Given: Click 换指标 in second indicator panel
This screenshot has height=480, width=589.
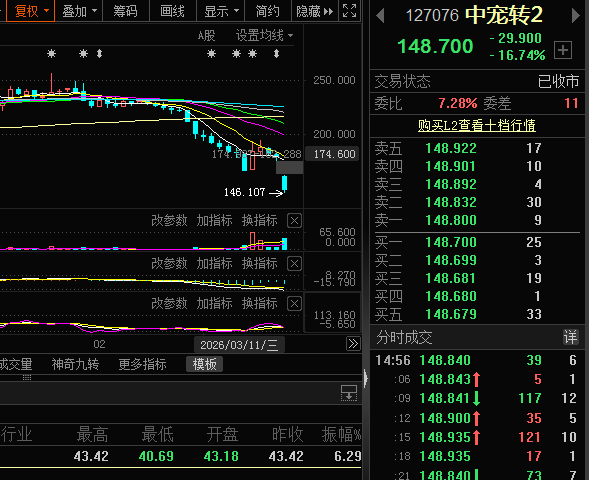Looking at the screenshot, I should 260,263.
